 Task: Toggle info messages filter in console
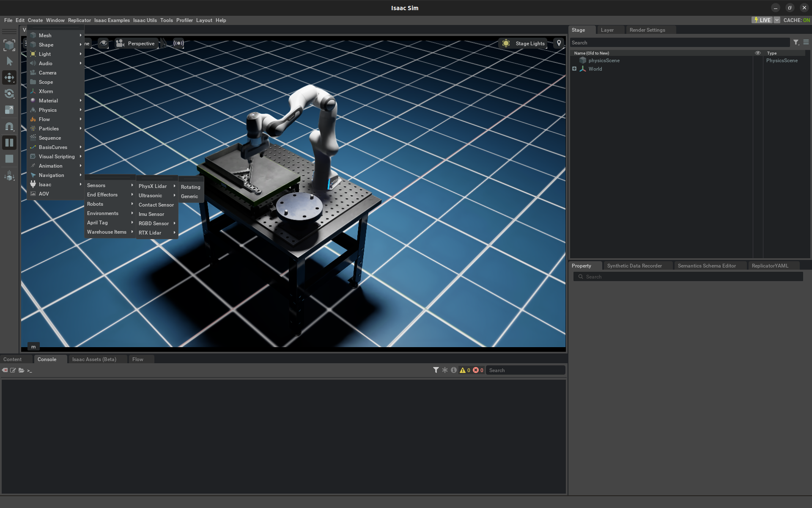[x=454, y=370]
